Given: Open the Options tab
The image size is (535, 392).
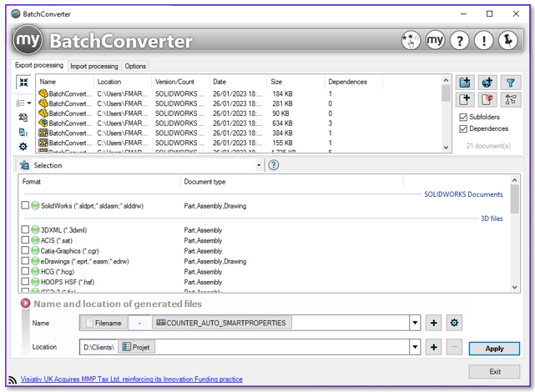Looking at the screenshot, I should (x=135, y=66).
